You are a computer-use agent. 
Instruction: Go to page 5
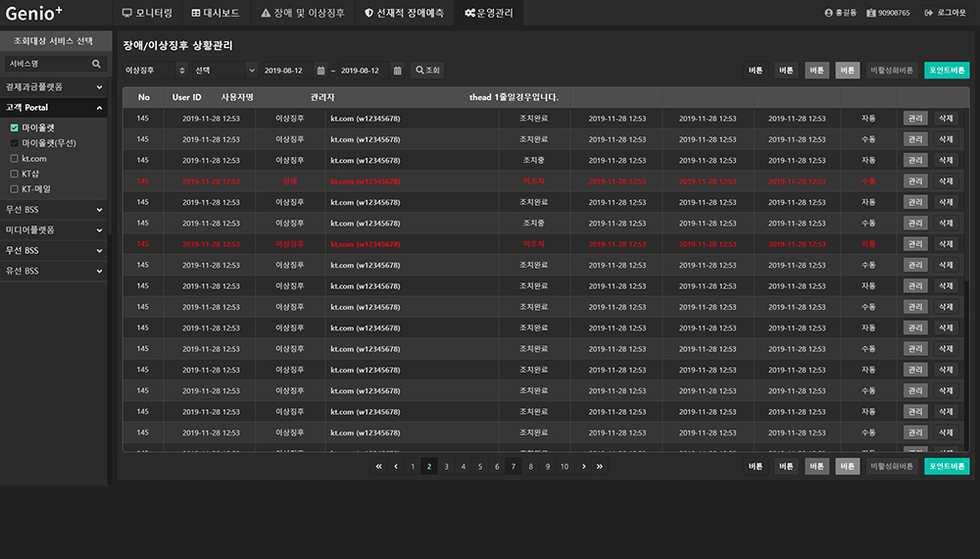tap(480, 467)
